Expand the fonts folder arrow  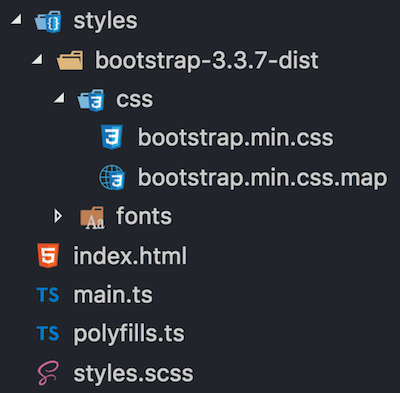(58, 216)
